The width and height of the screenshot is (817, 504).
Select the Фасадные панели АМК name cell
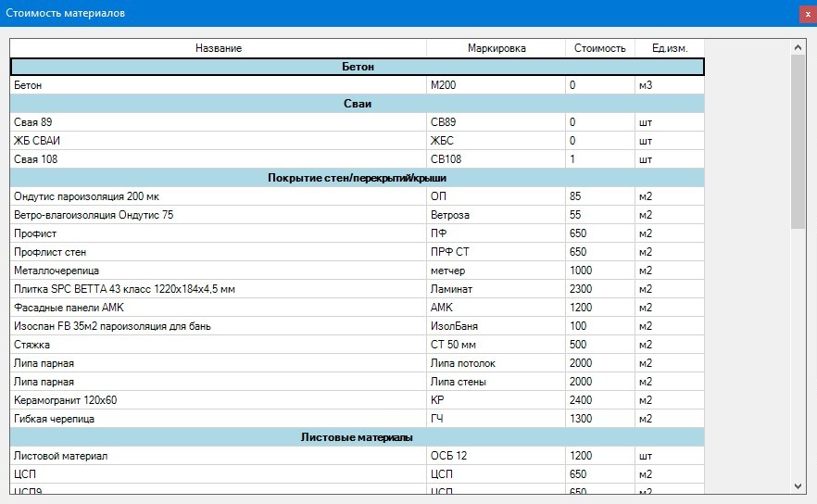tap(219, 308)
